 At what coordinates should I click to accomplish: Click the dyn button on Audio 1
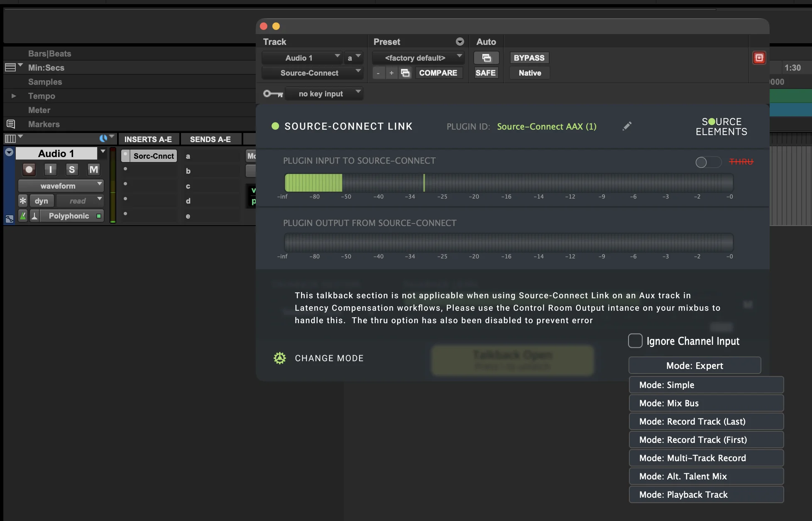click(x=42, y=201)
